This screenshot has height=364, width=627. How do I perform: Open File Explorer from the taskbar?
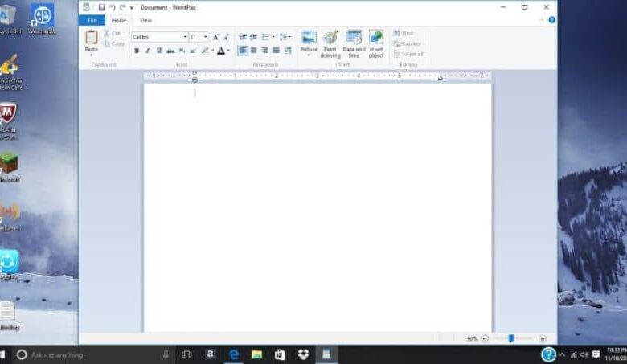(x=256, y=354)
